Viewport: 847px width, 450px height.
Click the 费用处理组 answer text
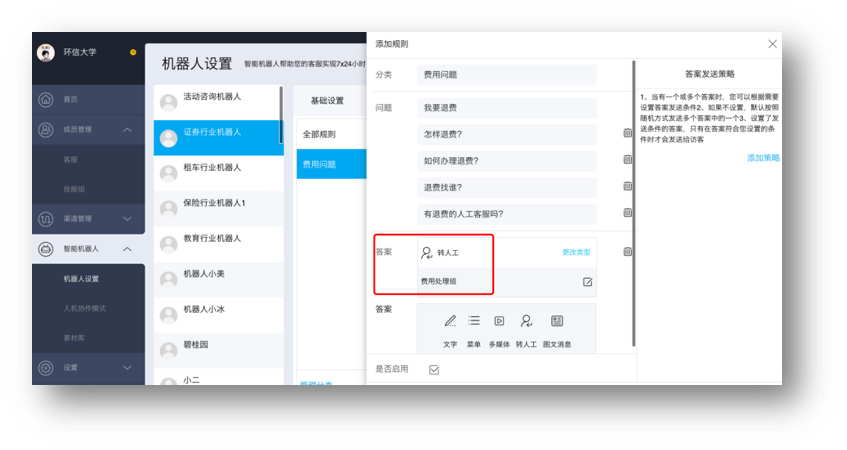[438, 281]
